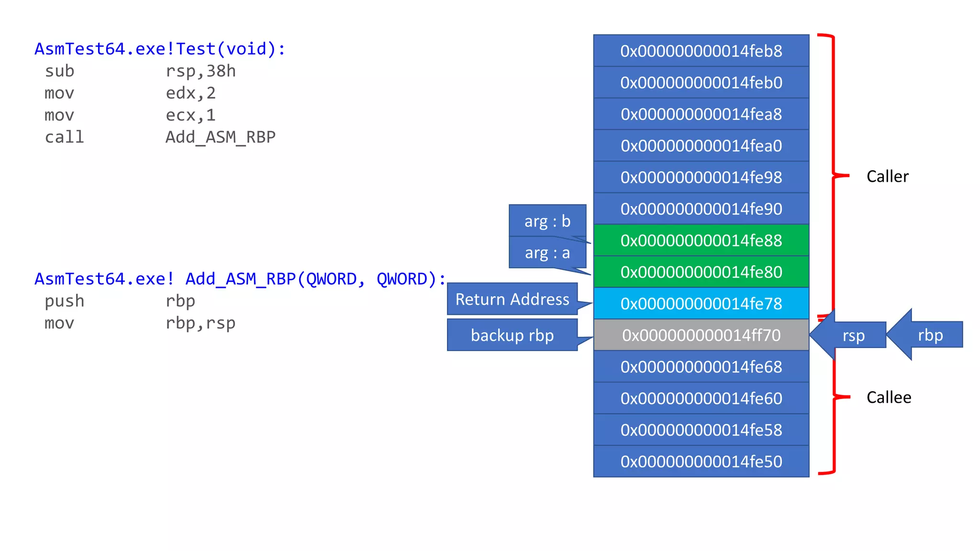Click green stack cell 0x000000000014fe88
Viewport: 980px width, 551px height.
701,241
